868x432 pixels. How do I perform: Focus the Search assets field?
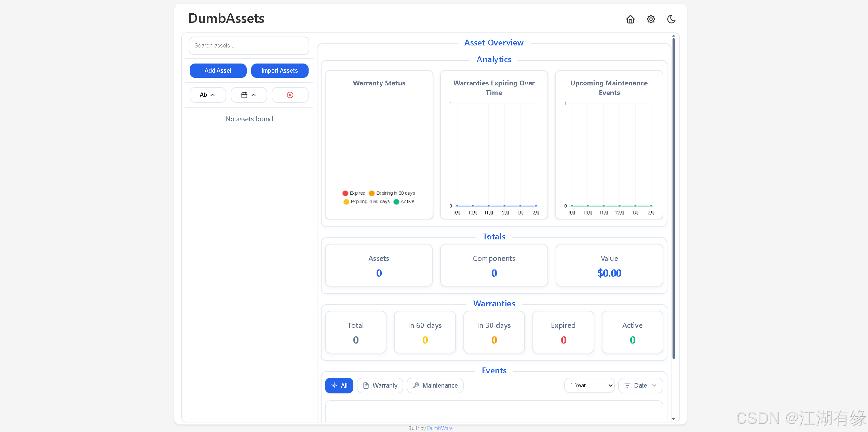249,46
